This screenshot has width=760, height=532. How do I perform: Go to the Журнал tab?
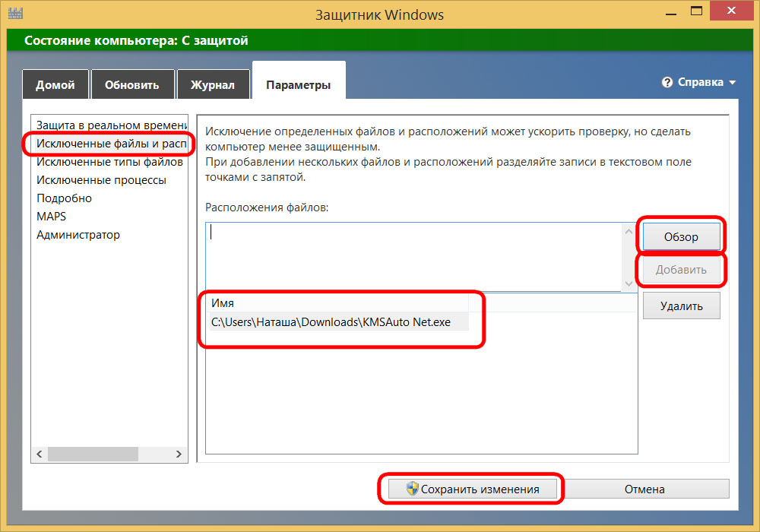(213, 84)
